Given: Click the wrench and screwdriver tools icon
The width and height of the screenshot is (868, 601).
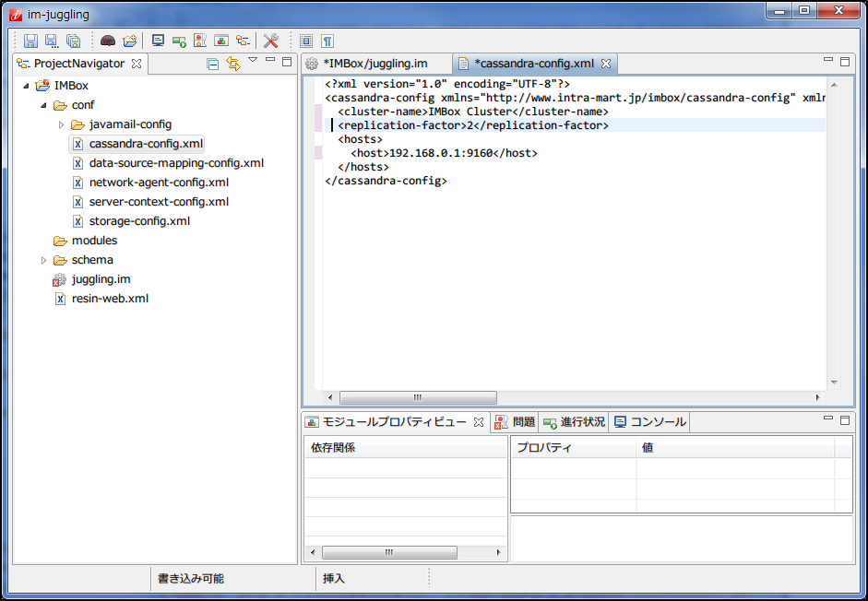Looking at the screenshot, I should click(270, 41).
